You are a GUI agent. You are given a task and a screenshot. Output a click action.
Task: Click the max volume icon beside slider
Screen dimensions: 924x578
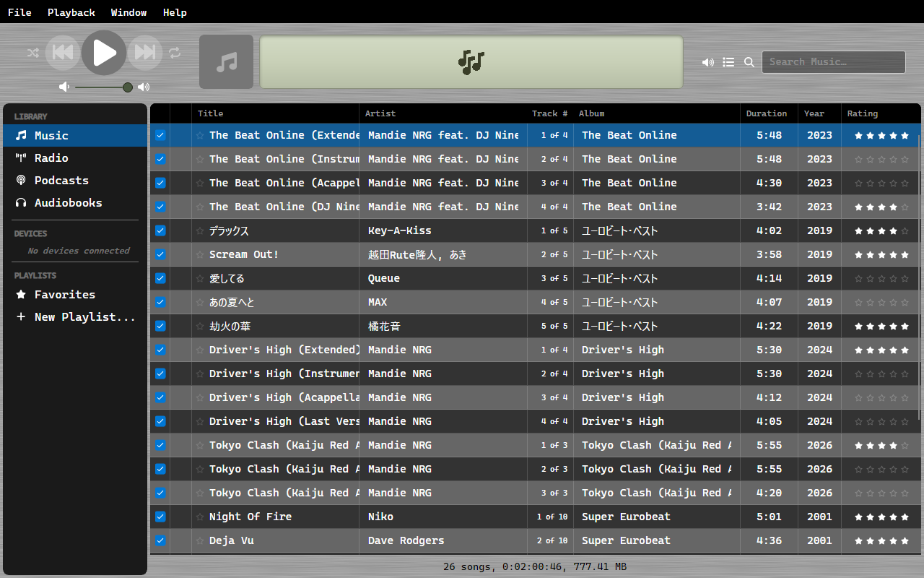[144, 87]
